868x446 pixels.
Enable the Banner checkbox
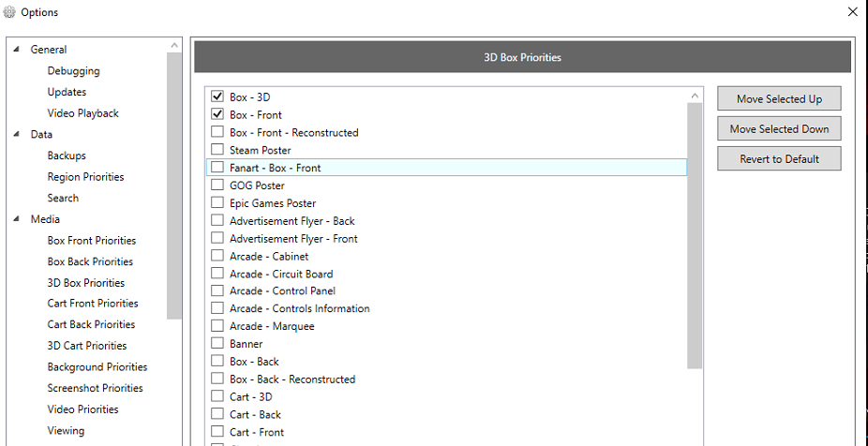(x=217, y=344)
